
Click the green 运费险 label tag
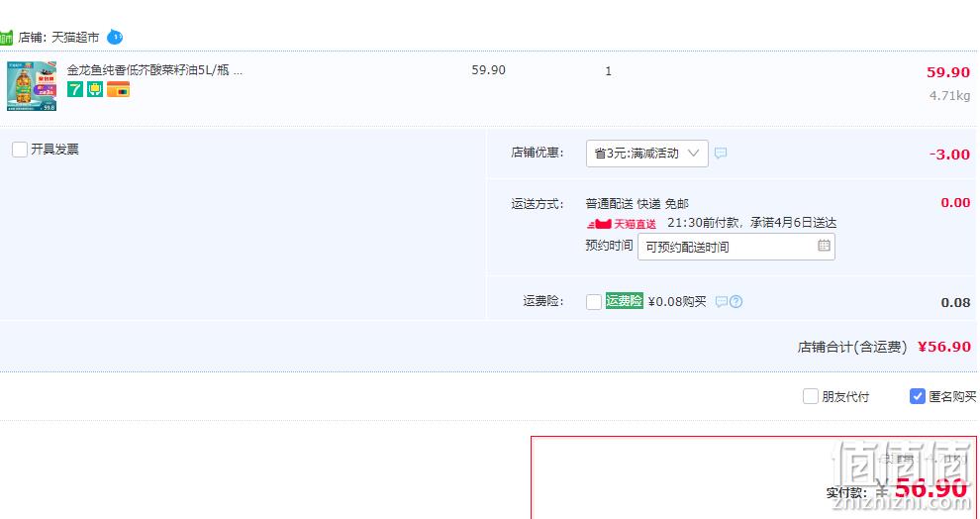click(625, 301)
